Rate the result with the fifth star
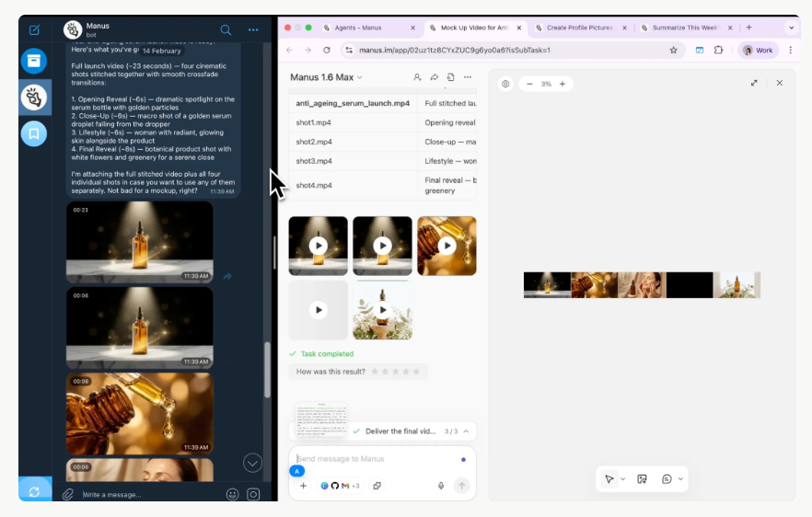The image size is (812, 517). pos(416,372)
